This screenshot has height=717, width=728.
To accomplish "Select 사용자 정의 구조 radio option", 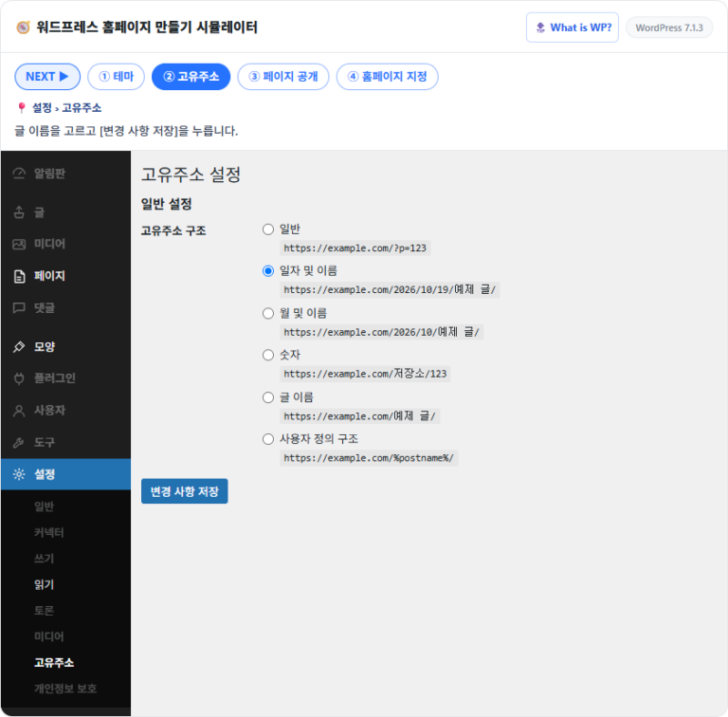I will coord(268,439).
